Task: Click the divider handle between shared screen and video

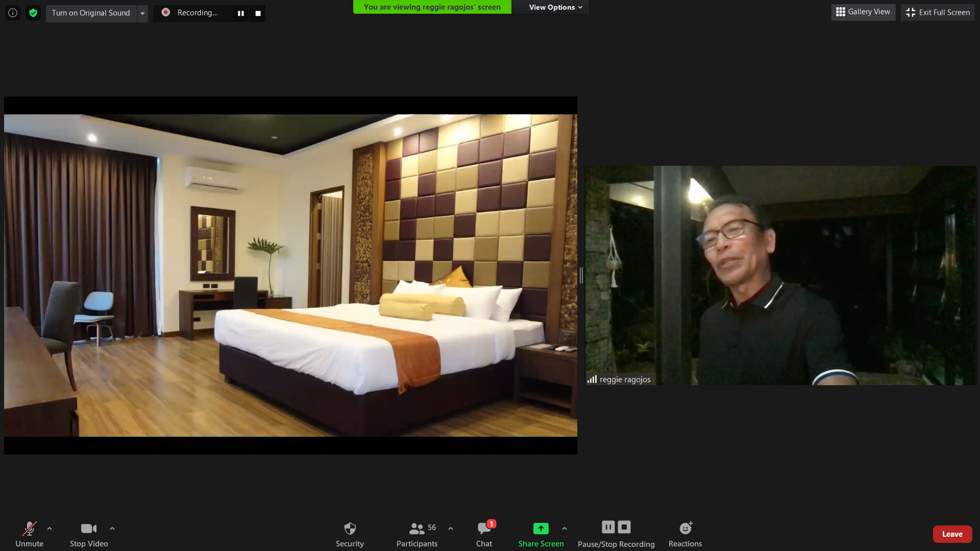Action: pos(581,275)
